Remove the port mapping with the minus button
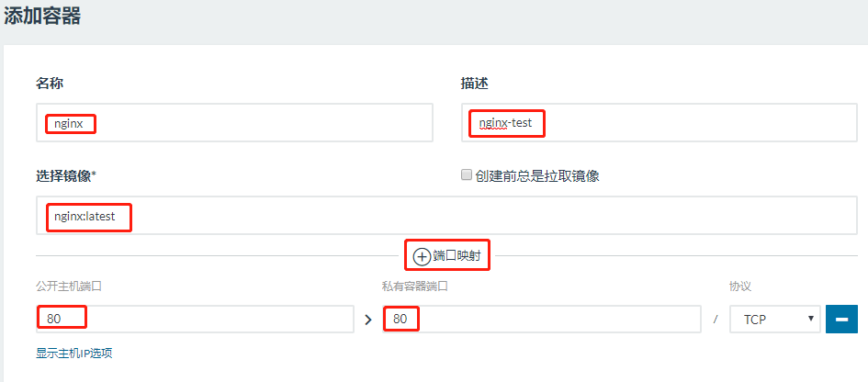The height and width of the screenshot is (382, 868). [x=841, y=319]
